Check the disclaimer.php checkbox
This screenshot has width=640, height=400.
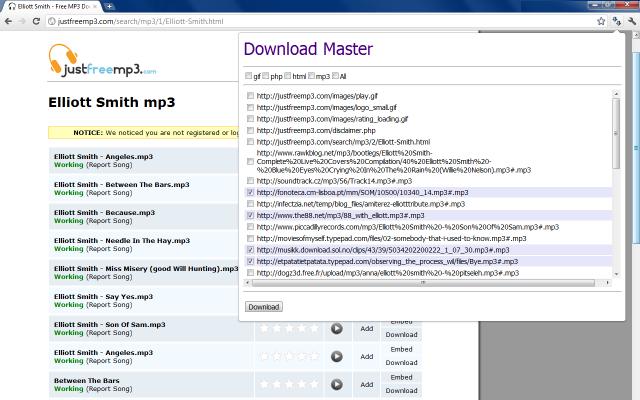(x=250, y=130)
